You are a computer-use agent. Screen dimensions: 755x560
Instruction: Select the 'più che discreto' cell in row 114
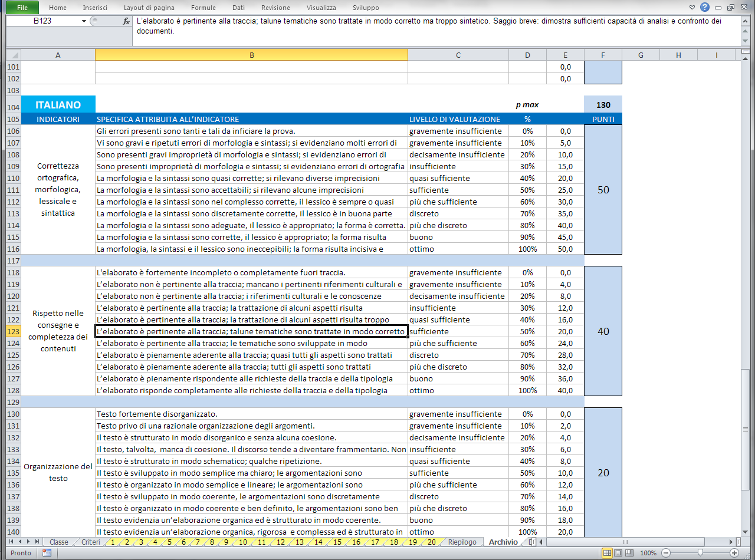[458, 225]
